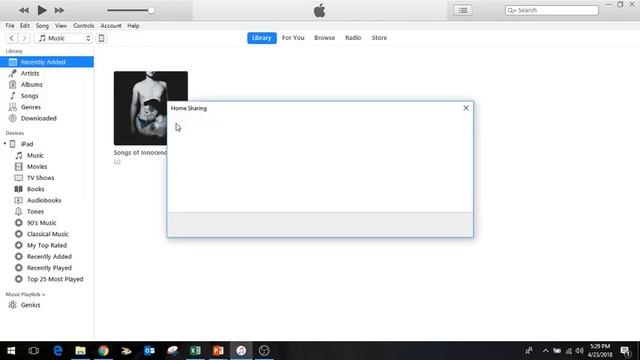Open the Windows Start menu
This screenshot has height=360, width=640.
pyautogui.click(x=11, y=351)
